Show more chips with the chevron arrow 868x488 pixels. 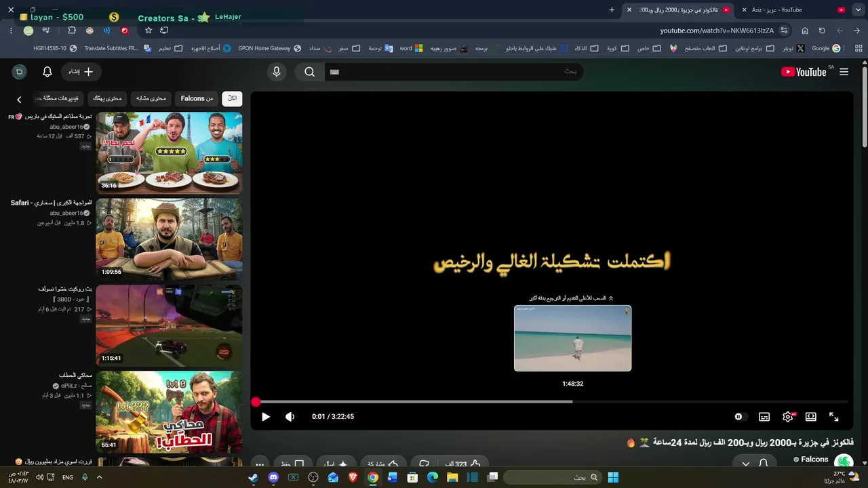coord(19,99)
